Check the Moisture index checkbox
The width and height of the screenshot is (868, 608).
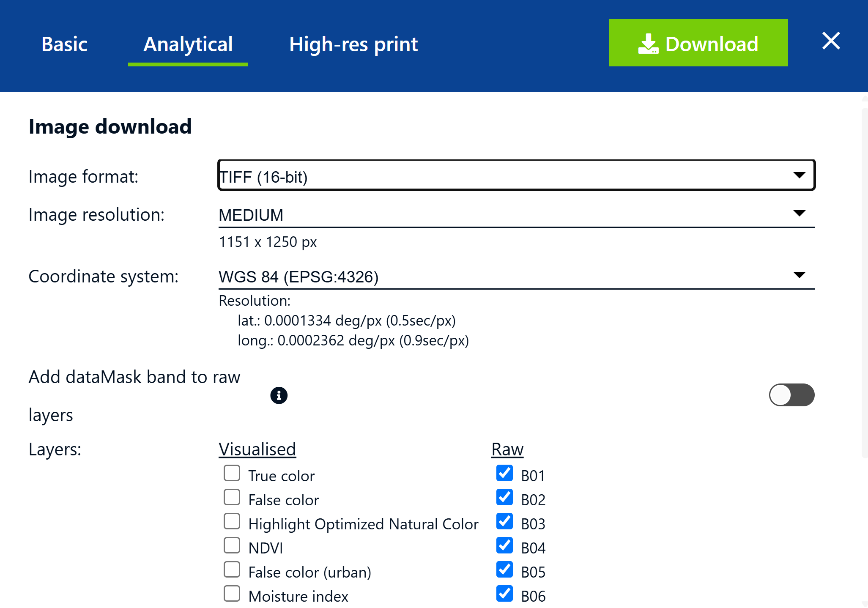tap(232, 594)
